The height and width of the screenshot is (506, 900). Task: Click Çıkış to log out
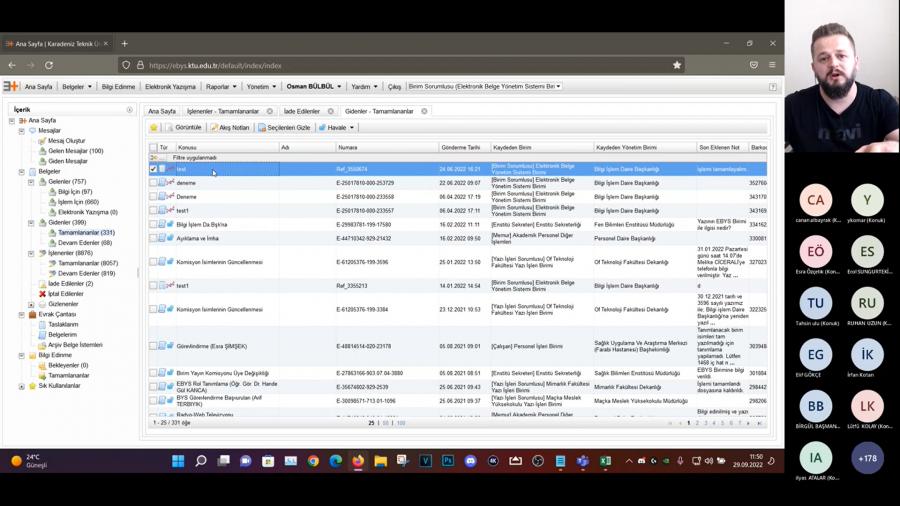[x=394, y=87]
